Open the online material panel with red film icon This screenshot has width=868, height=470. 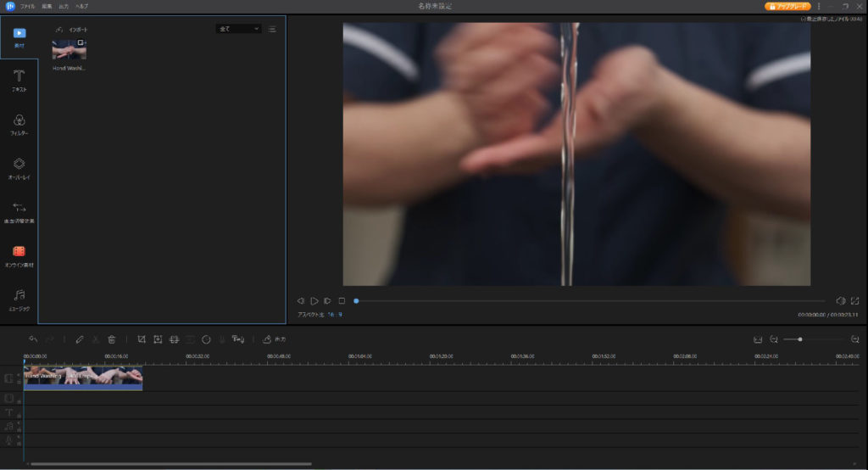(x=19, y=256)
